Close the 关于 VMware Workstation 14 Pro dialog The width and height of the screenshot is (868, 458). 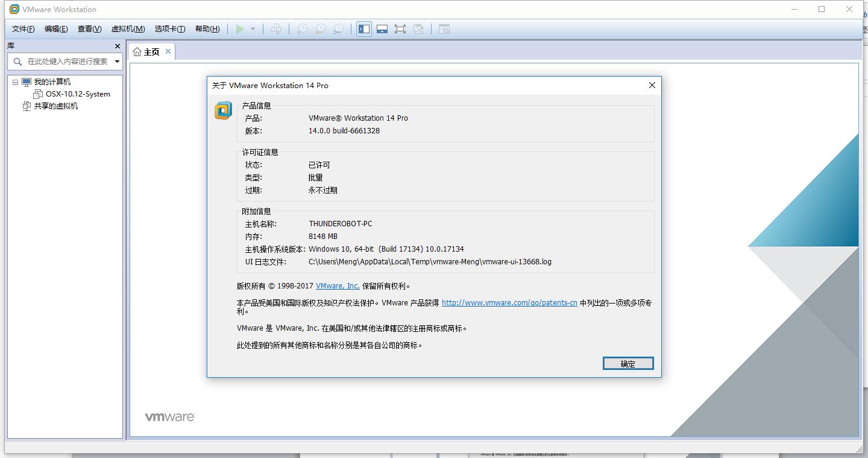pos(652,85)
